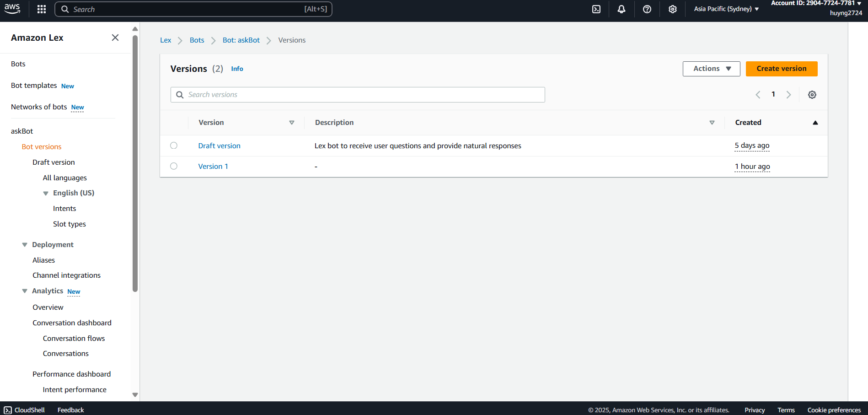Focus the top AWS Search box
Viewport: 868px width, 415px height.
coord(193,9)
